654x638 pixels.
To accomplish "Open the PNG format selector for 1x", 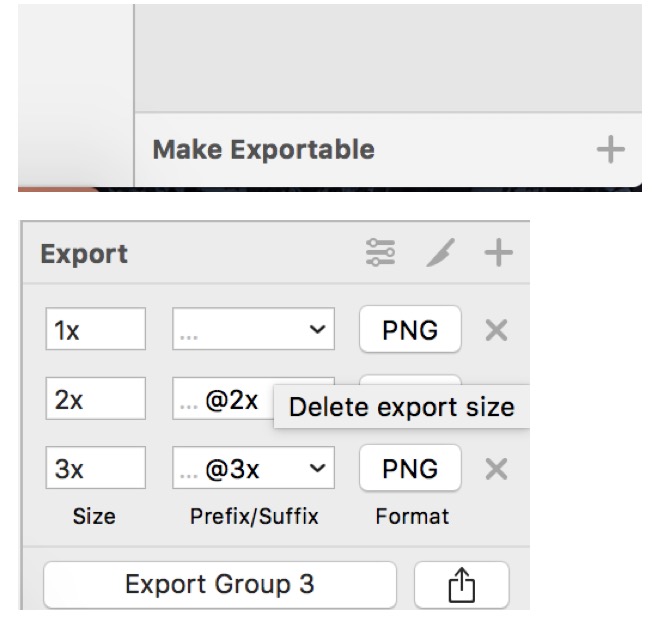I will point(410,331).
